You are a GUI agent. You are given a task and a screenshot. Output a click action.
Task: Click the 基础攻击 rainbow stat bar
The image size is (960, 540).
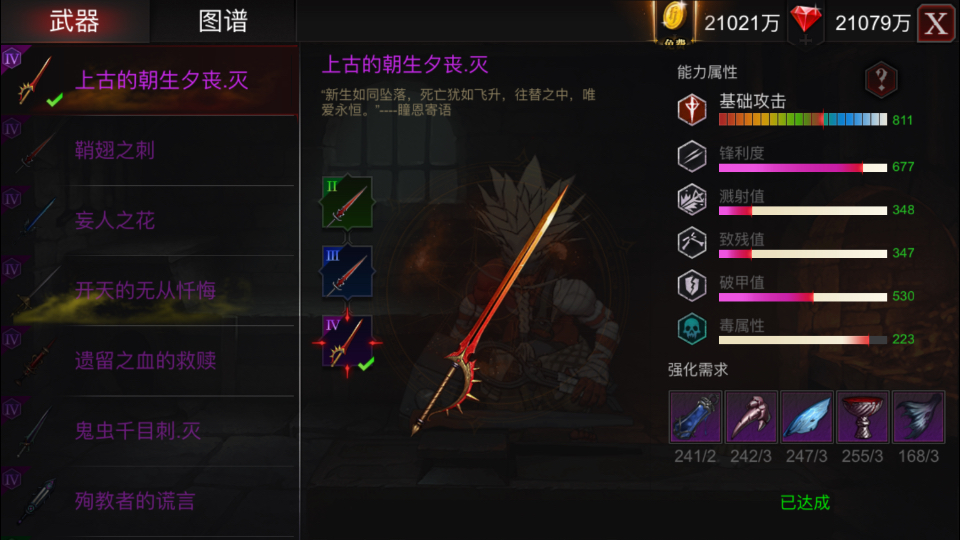(x=803, y=119)
